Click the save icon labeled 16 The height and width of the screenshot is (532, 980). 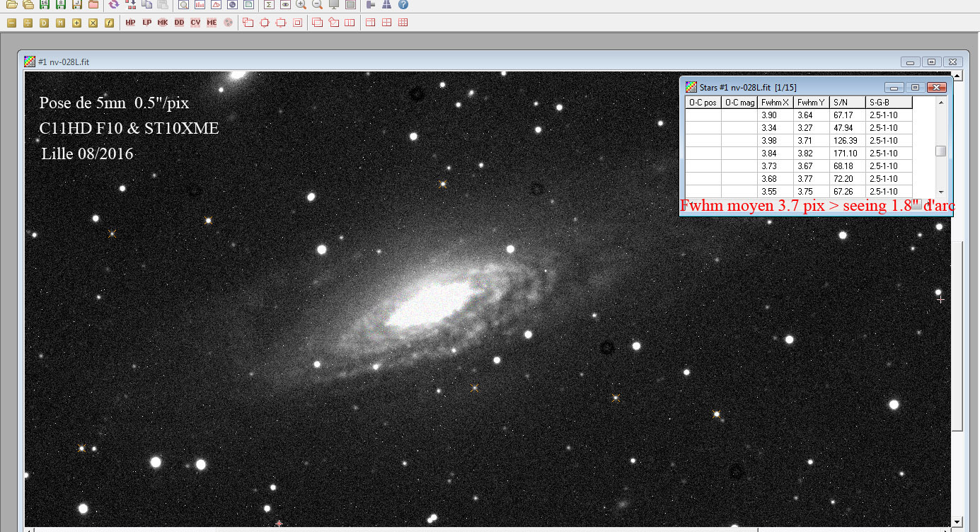point(44,4)
